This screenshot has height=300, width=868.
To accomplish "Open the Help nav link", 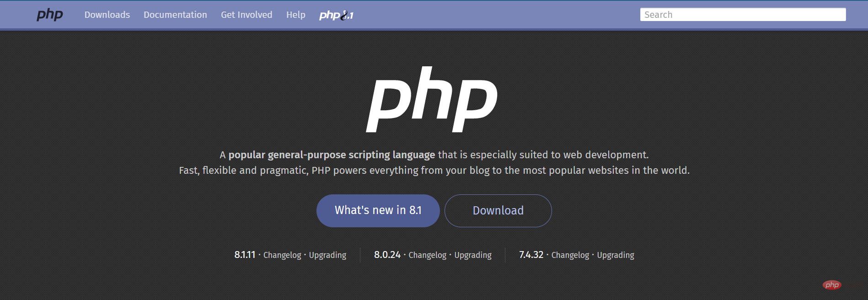I will 295,15.
